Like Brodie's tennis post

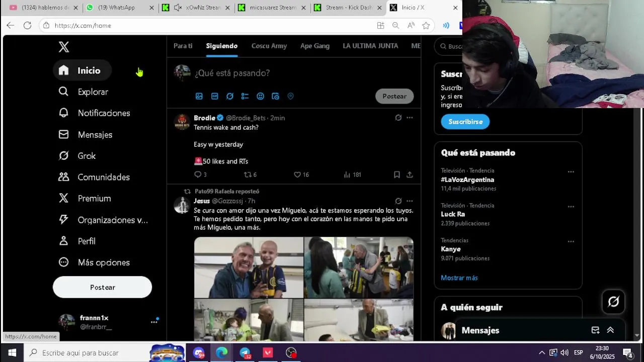click(x=301, y=174)
